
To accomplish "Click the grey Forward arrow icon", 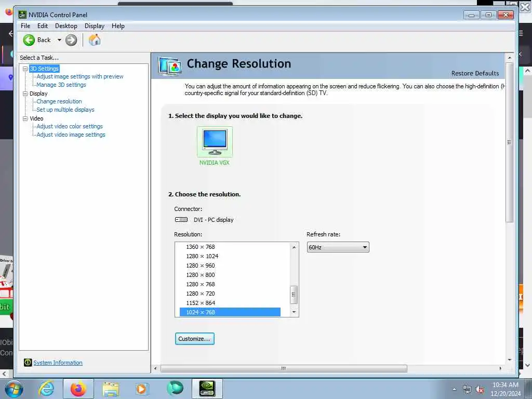I will (x=71, y=40).
